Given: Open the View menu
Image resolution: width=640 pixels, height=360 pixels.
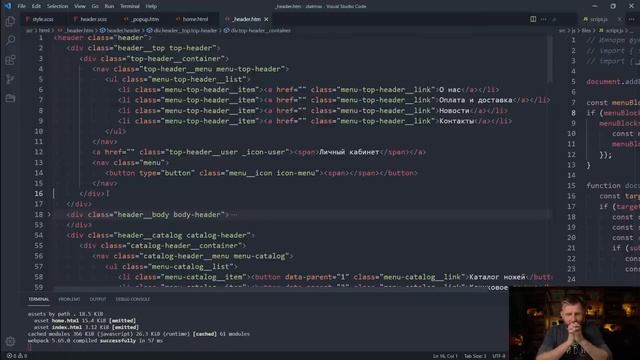Looking at the screenshot, I should (x=80, y=6).
